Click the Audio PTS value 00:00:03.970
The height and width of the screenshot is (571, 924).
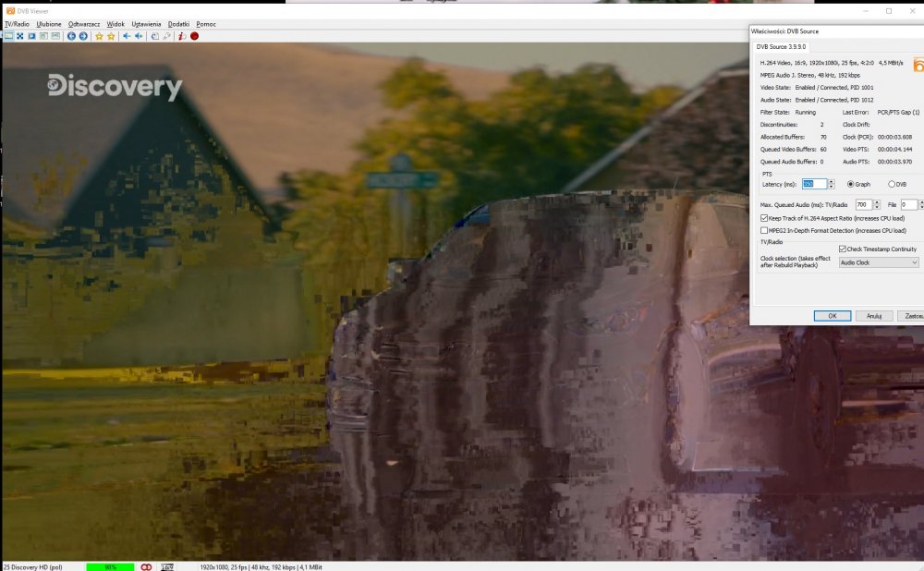pos(894,162)
